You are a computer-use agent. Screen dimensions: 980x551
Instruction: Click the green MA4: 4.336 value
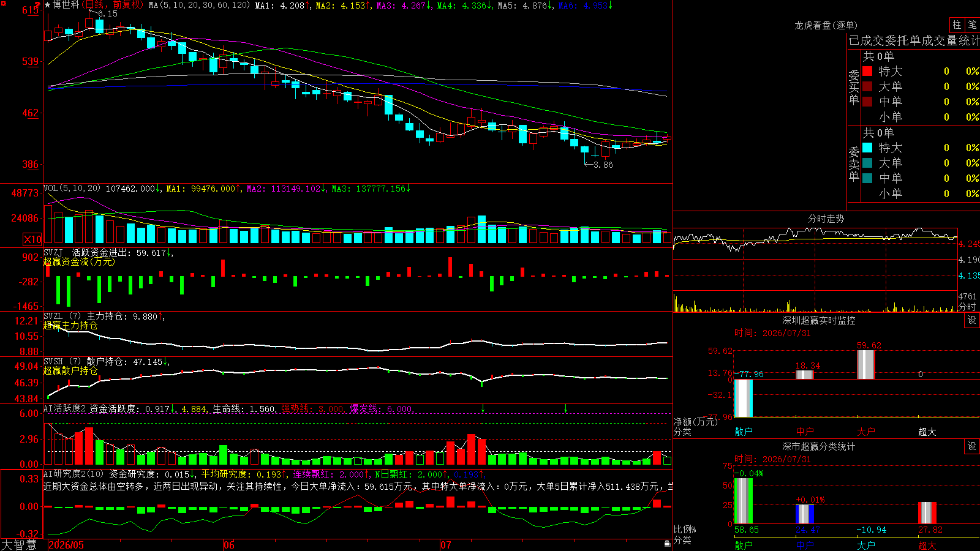click(x=464, y=6)
